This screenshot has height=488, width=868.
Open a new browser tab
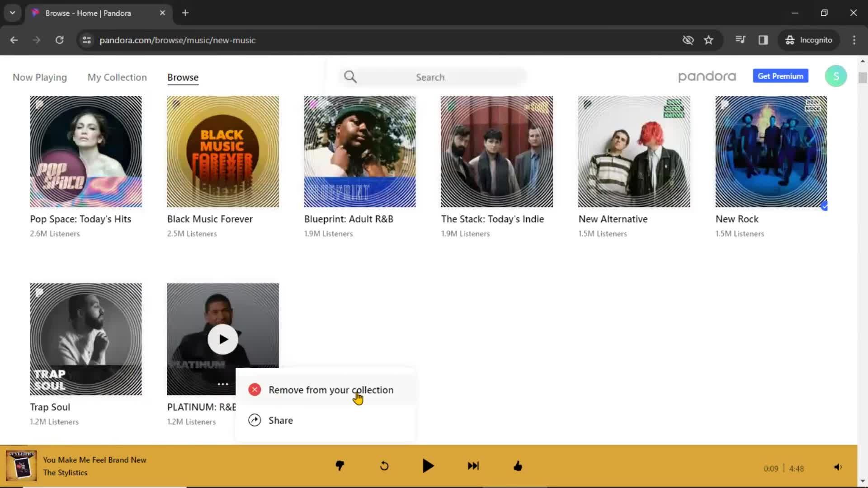tap(185, 13)
